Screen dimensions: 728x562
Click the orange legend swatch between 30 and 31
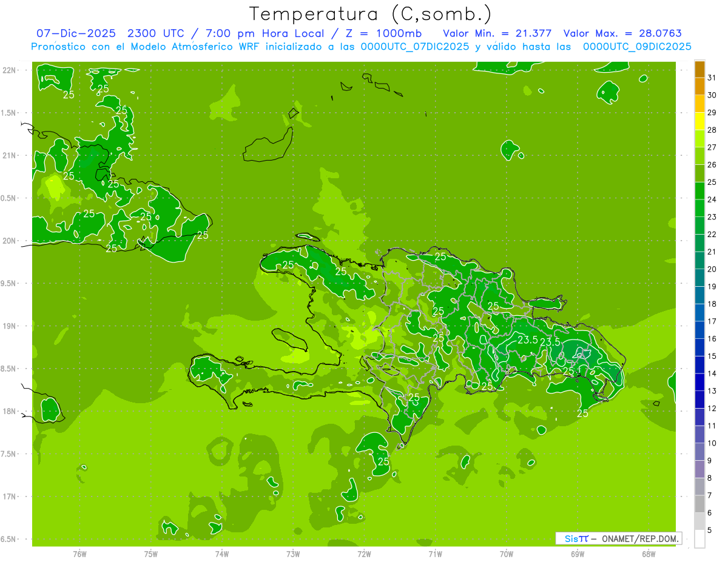699,87
